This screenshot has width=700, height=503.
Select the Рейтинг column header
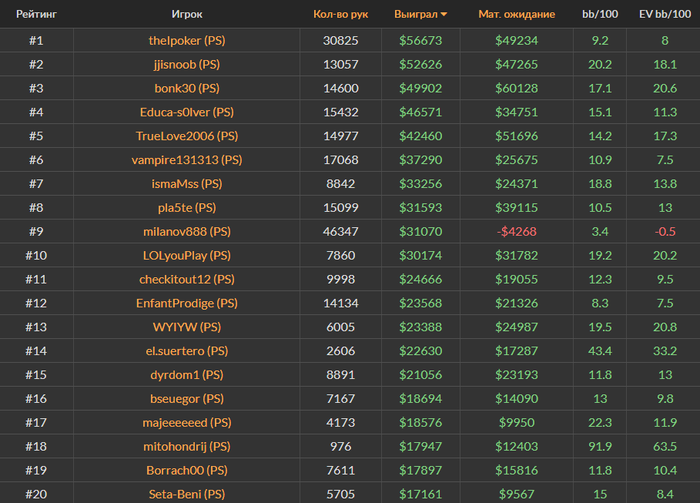[37, 14]
